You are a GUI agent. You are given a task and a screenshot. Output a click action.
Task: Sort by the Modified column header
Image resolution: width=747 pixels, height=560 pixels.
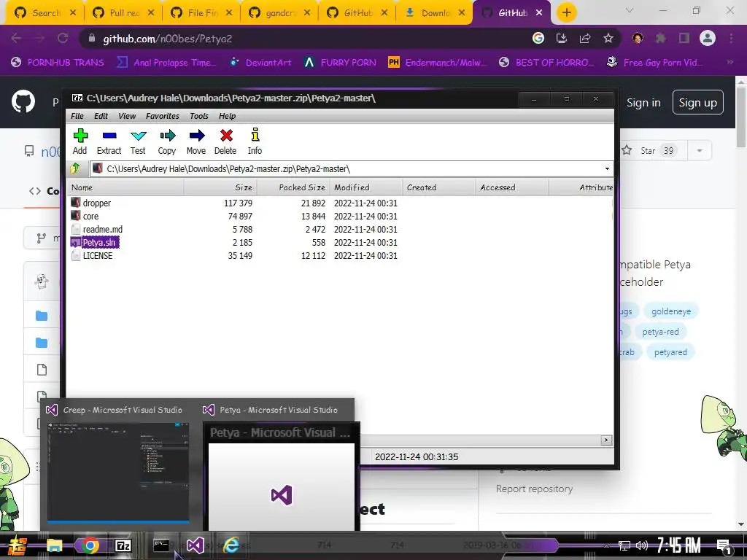[x=366, y=187]
